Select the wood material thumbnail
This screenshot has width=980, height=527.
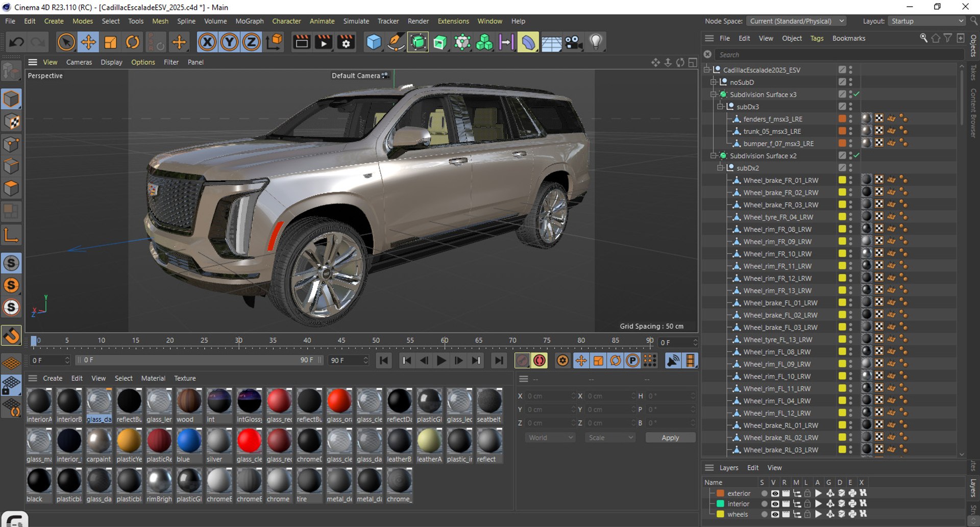coord(189,401)
